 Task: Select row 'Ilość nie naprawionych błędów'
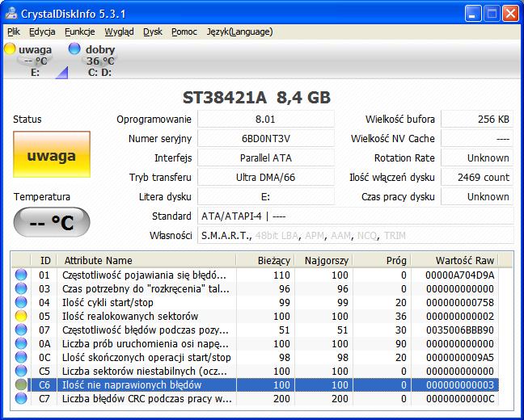255,384
